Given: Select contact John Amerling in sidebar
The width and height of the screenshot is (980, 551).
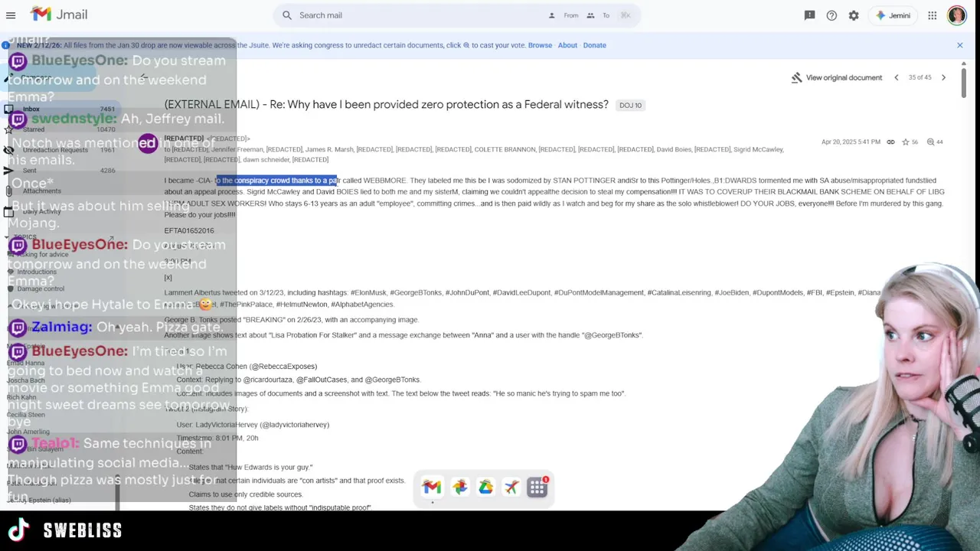Looking at the screenshot, I should (28, 432).
